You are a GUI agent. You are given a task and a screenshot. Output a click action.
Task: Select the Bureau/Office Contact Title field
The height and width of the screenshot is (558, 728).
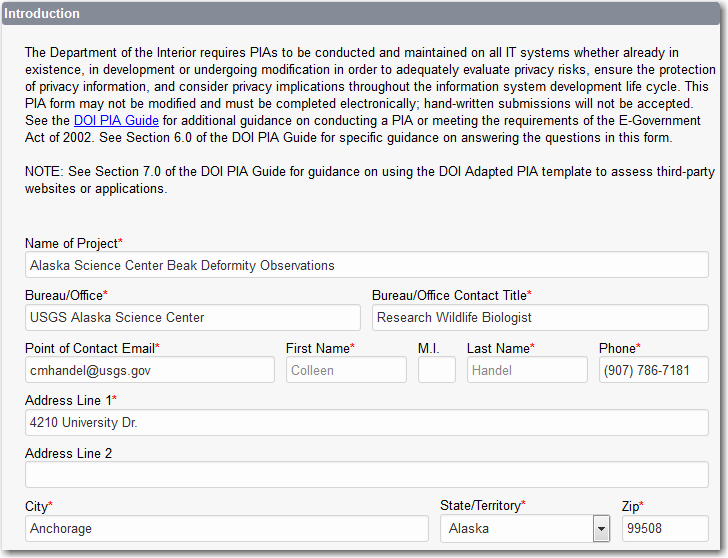[540, 318]
